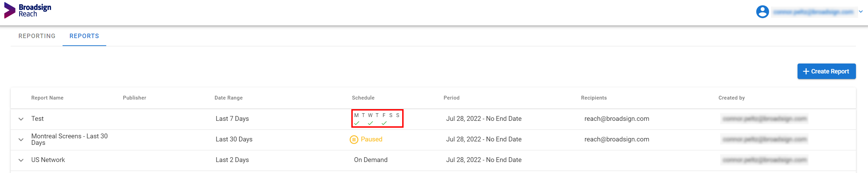Click the Broadsign Reach logo
This screenshot has height=173, width=868.
point(28,11)
